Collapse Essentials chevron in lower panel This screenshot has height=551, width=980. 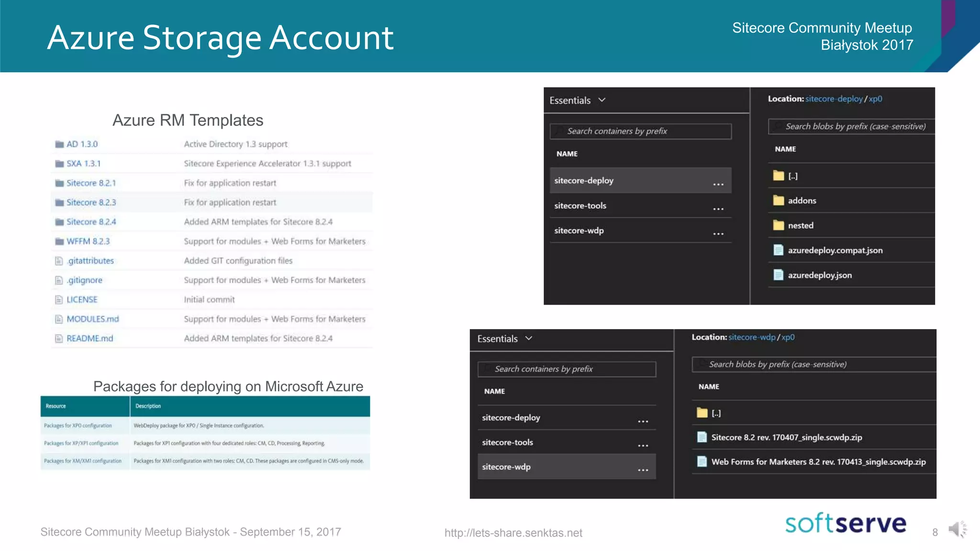pyautogui.click(x=529, y=338)
